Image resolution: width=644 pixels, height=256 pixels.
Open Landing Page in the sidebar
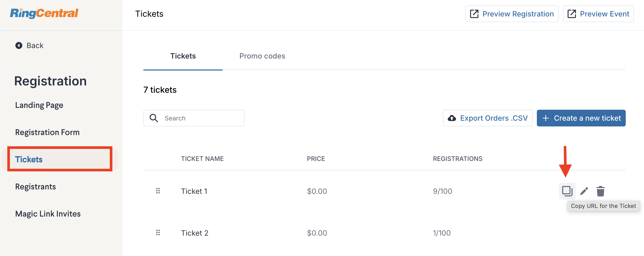39,105
